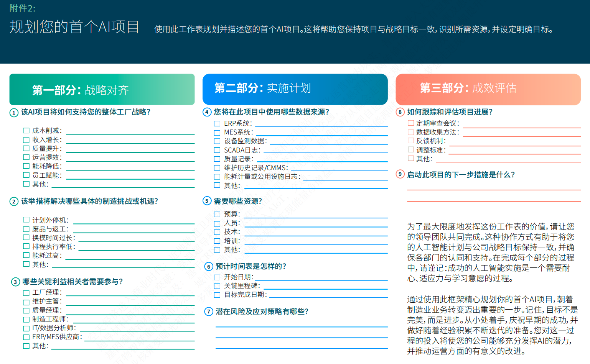Check the IT/数据分析师 checkbox

point(26,328)
